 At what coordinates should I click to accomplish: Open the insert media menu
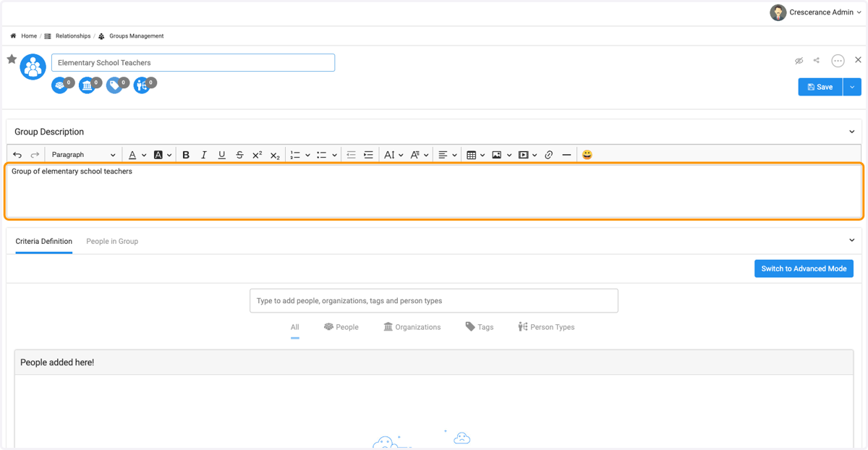click(x=527, y=155)
